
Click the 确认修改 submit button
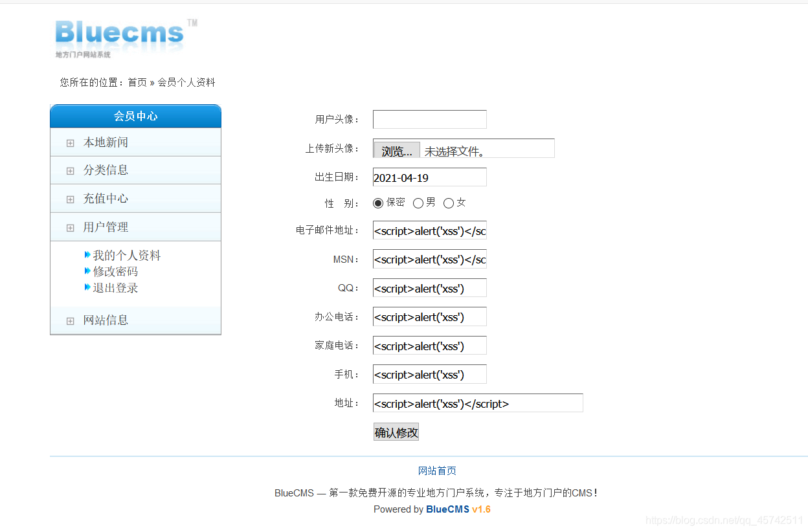[x=396, y=432]
